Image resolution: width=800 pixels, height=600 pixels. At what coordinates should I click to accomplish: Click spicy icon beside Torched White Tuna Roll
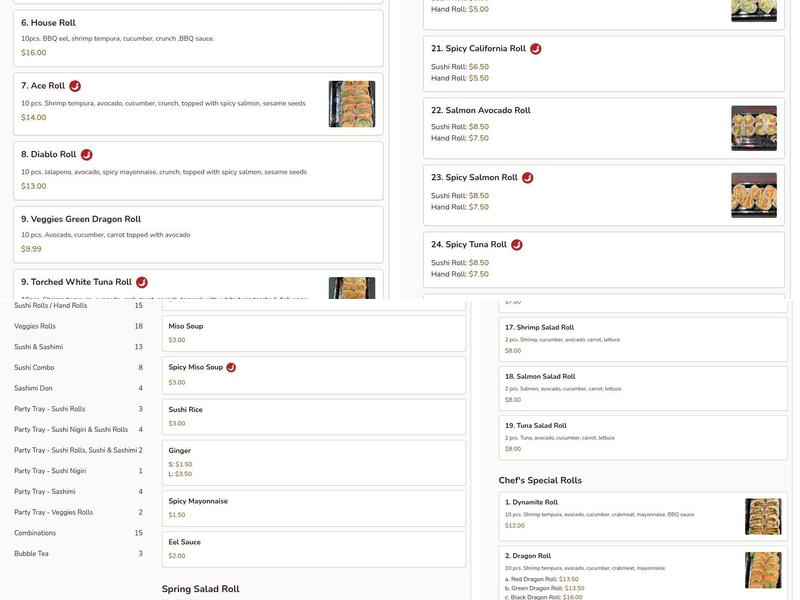click(x=142, y=282)
